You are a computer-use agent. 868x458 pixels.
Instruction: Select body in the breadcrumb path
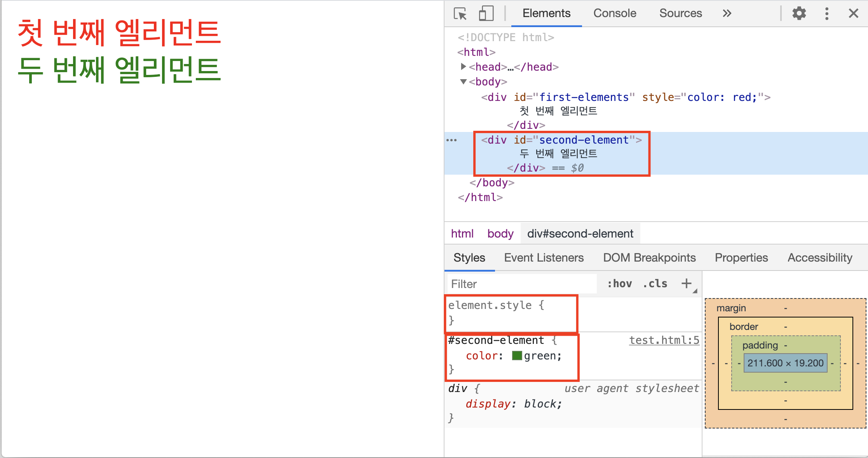pos(500,234)
